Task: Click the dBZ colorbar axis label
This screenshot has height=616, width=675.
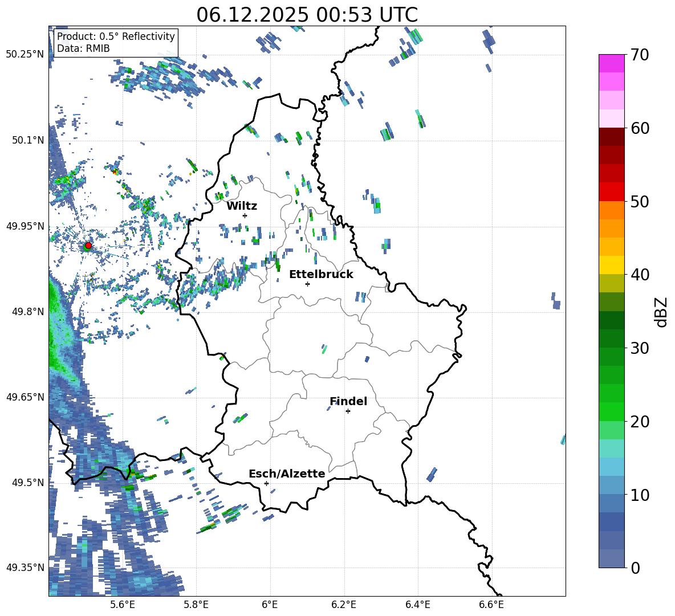Action: pos(661,312)
